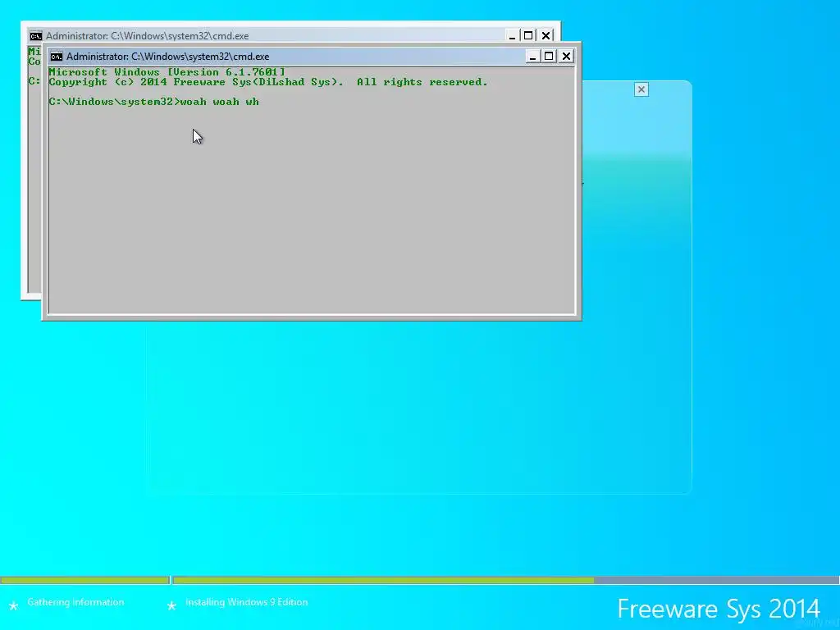Click the 'Copyright (c) 2014 Freeware Sys' line
Screen dimensions: 840x630
point(268,82)
